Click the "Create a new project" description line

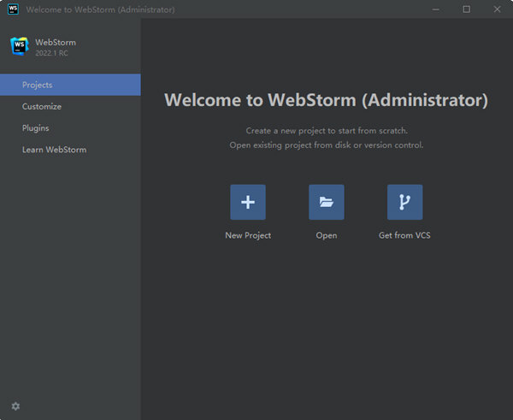pos(326,131)
